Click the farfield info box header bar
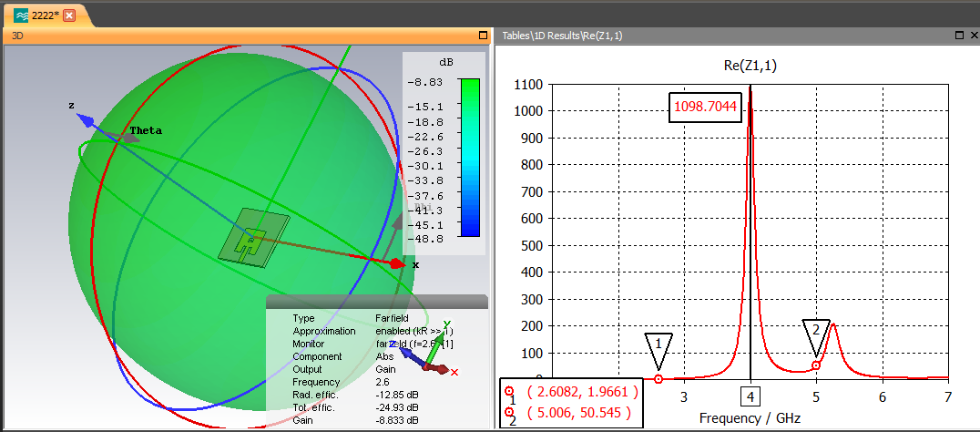This screenshot has height=432, width=980. click(x=377, y=302)
